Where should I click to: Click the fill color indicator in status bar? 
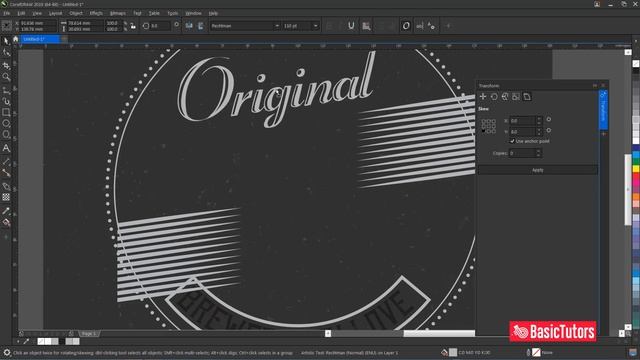(x=453, y=352)
